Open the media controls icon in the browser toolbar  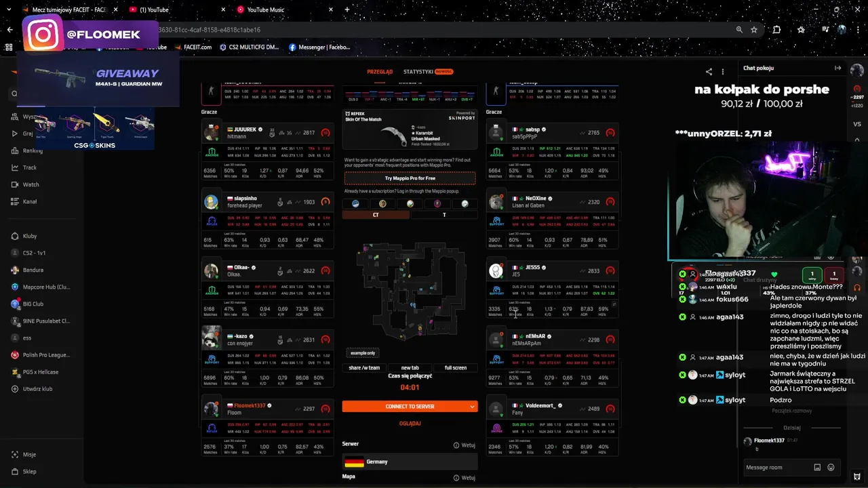[825, 30]
